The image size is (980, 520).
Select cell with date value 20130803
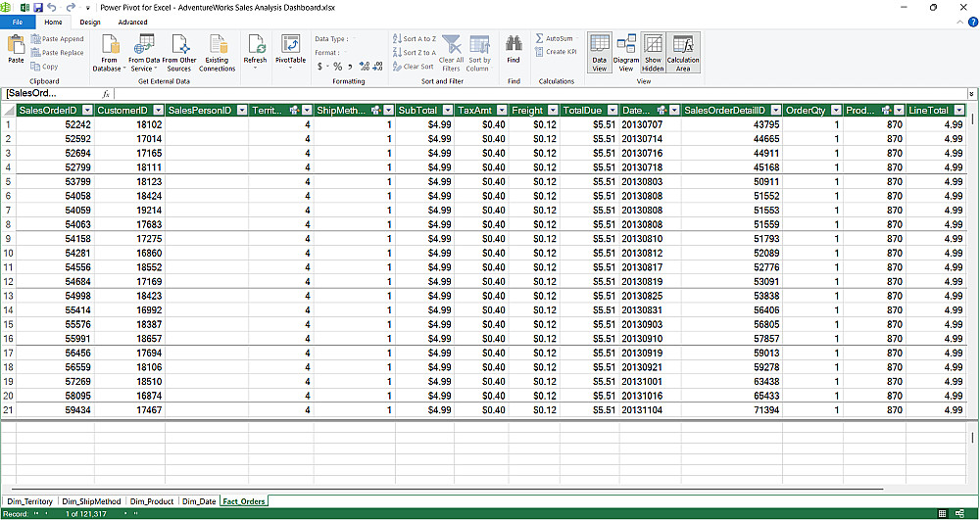pos(650,181)
